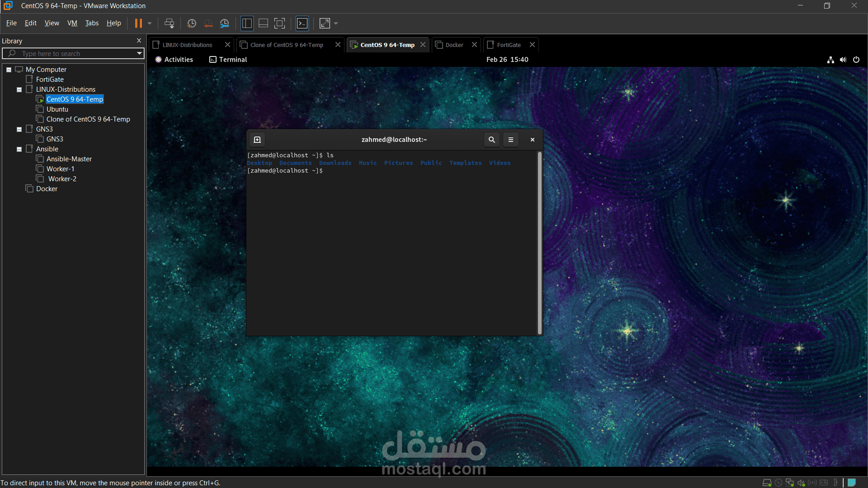Open the VM menu
This screenshot has height=488, width=868.
tap(72, 23)
